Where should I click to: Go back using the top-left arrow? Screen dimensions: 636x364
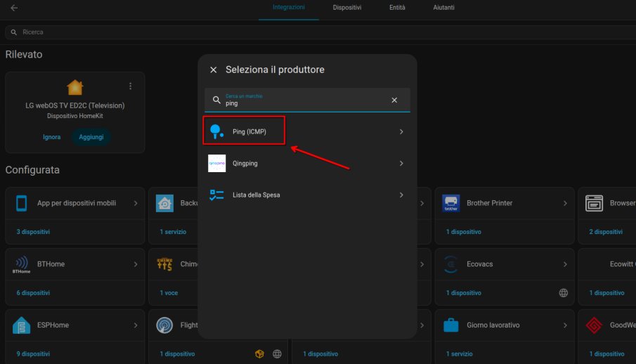pyautogui.click(x=14, y=8)
